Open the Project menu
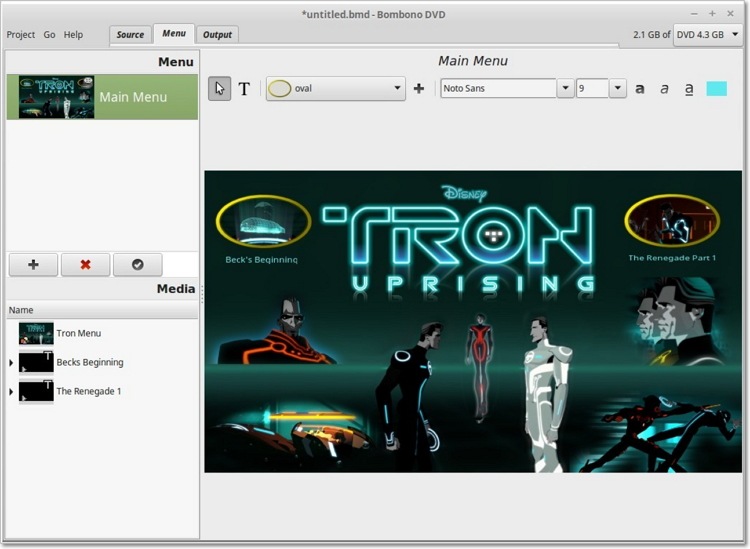Viewport: 750px width, 549px height. coord(21,35)
